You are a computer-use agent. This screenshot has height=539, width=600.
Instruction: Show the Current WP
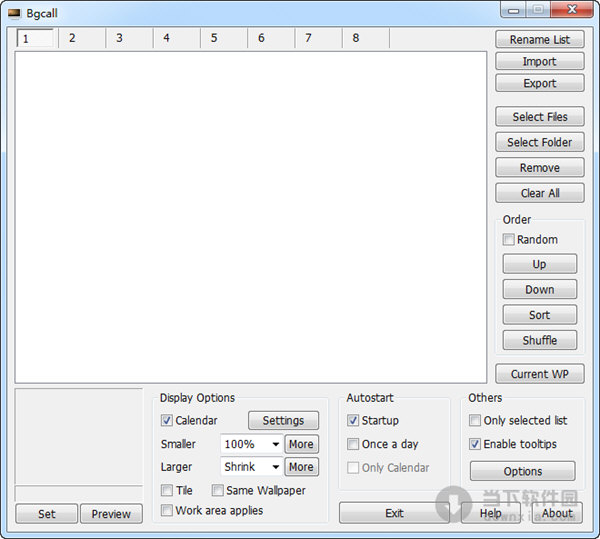click(540, 374)
